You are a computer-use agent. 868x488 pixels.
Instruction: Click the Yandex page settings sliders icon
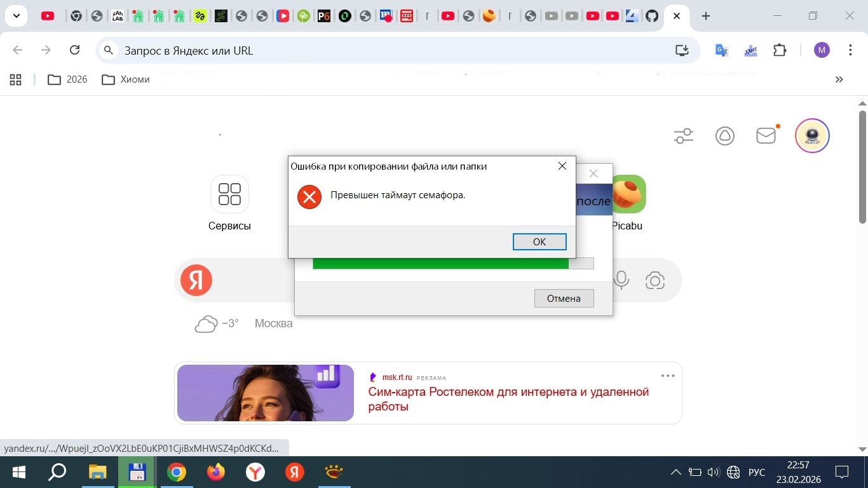click(684, 136)
